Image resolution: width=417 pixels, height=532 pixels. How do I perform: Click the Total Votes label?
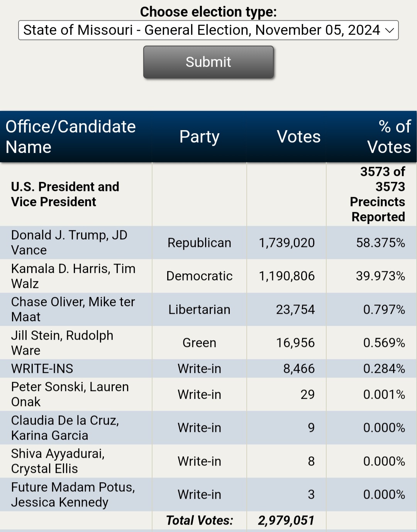(x=200, y=520)
